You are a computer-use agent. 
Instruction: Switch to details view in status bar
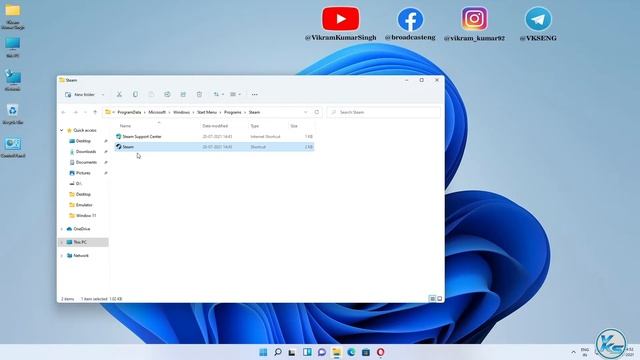click(432, 299)
